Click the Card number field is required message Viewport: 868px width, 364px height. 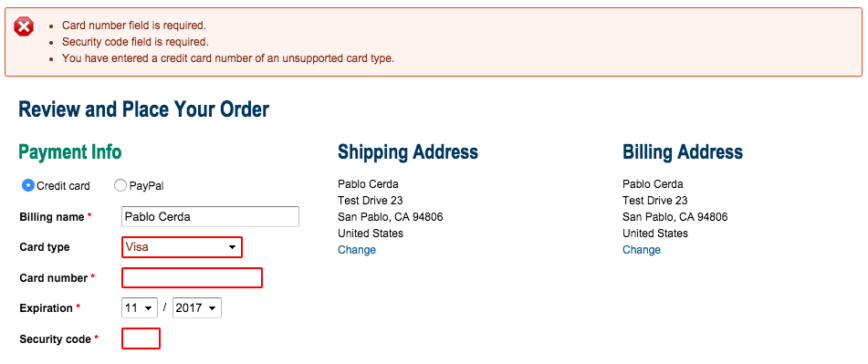pos(134,26)
